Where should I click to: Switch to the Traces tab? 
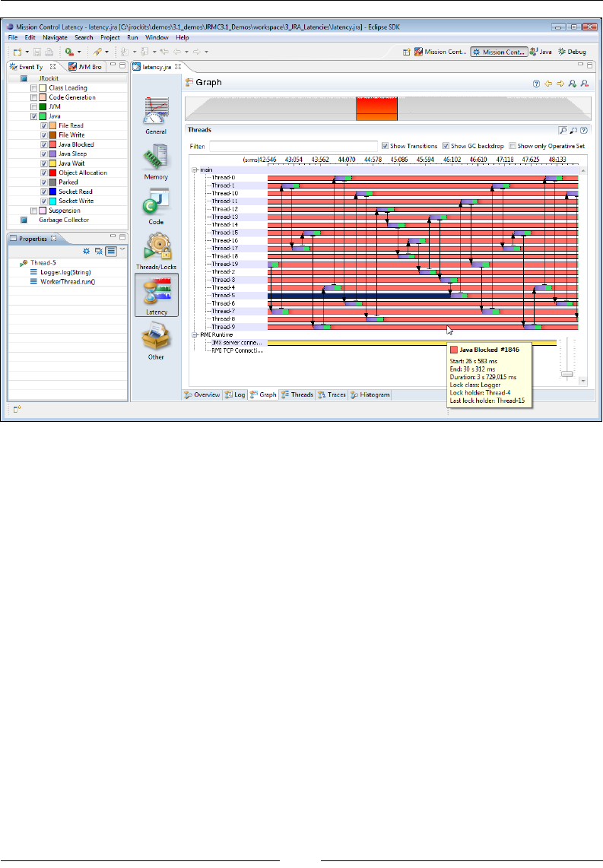point(332,394)
